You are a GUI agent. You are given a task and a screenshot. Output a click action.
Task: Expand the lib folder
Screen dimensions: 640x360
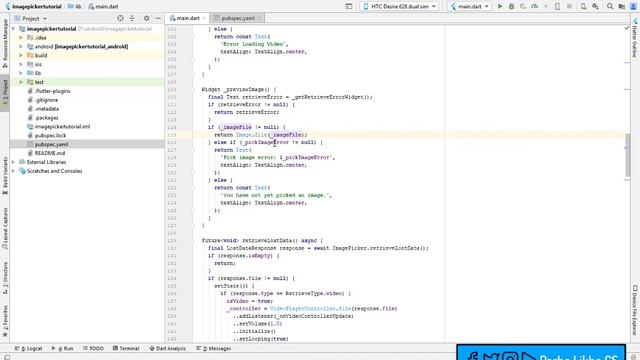[x=21, y=73]
